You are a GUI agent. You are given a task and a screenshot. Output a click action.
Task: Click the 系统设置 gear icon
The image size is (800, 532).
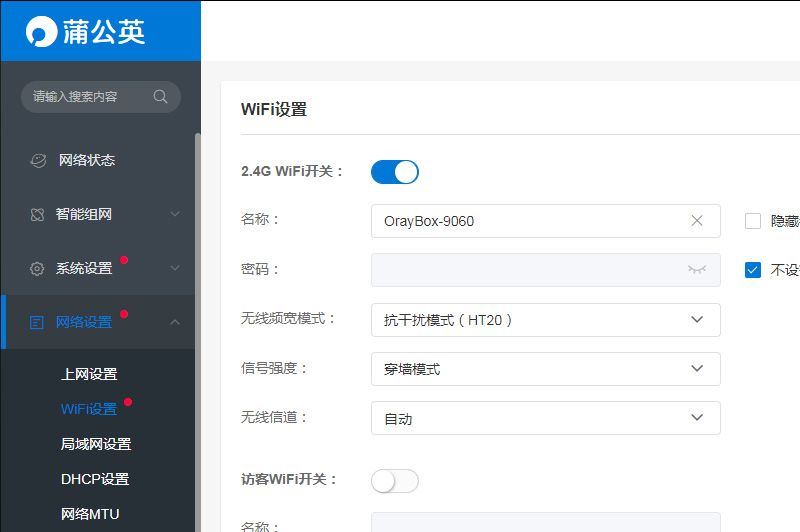click(x=37, y=268)
